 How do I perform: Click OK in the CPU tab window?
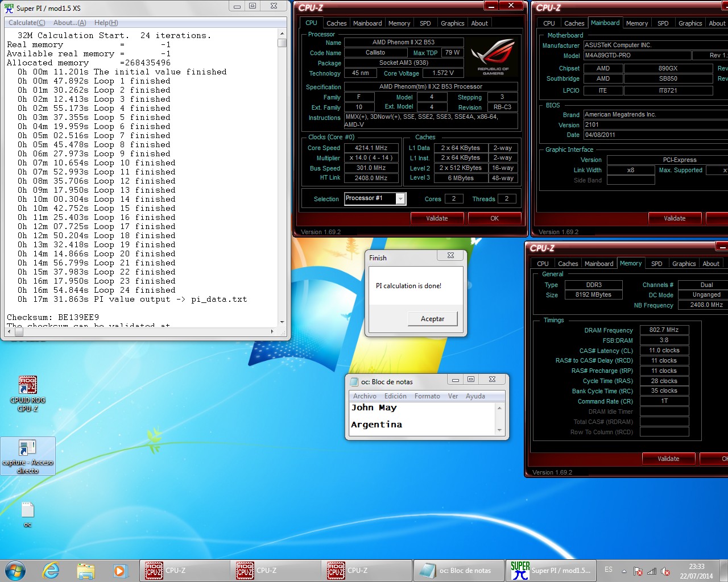coord(494,218)
